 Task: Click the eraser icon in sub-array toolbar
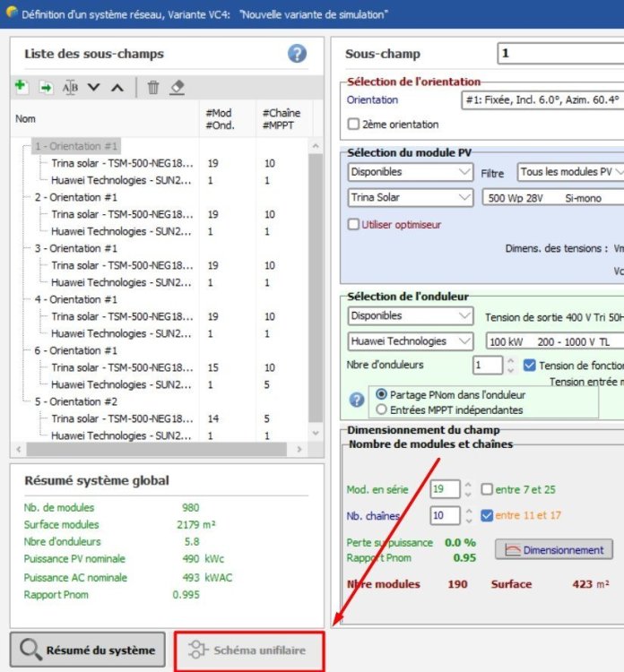click(178, 87)
